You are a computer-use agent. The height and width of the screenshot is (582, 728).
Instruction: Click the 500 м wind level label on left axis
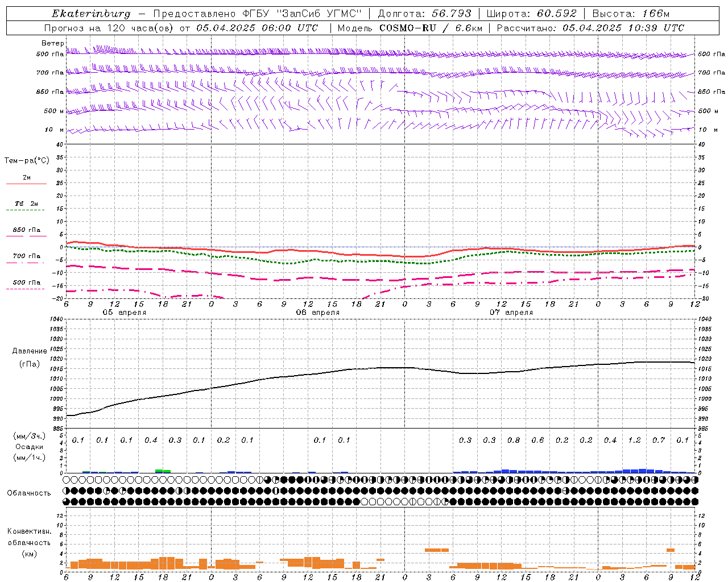point(55,111)
